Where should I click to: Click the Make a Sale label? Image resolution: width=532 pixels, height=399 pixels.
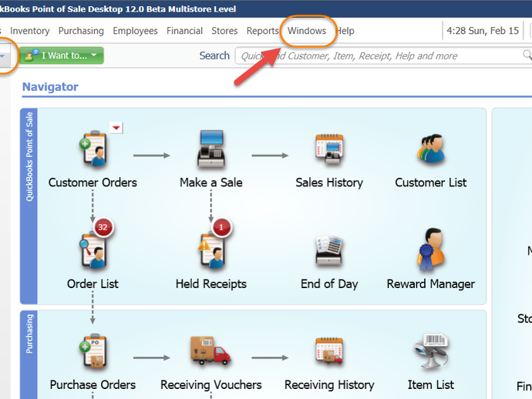click(211, 183)
